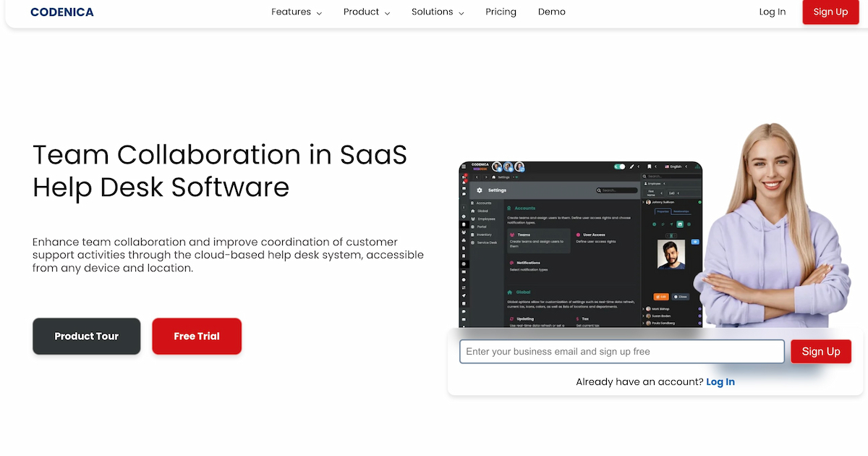The height and width of the screenshot is (456, 868).
Task: Open Notifications via its bell icon
Action: [x=511, y=263]
